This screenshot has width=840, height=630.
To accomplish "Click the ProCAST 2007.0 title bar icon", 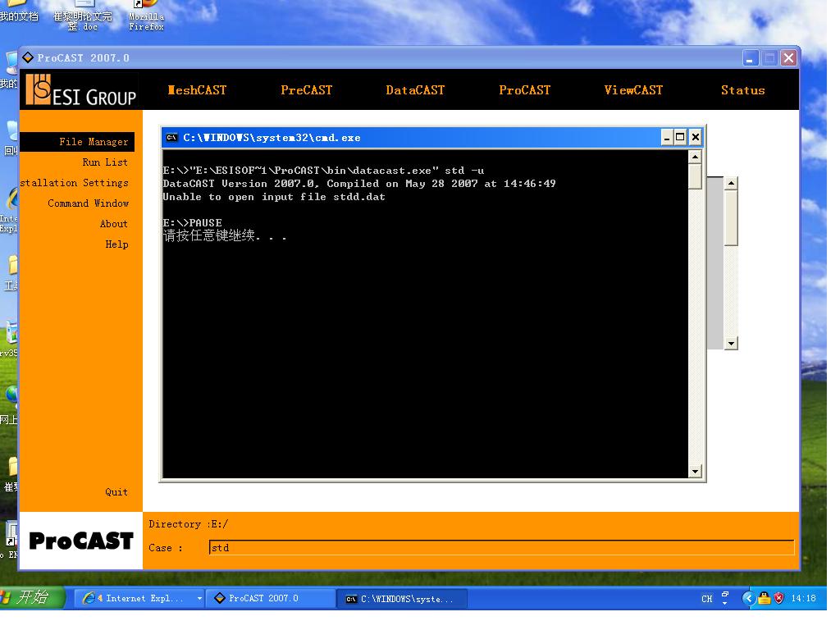I will click(29, 58).
